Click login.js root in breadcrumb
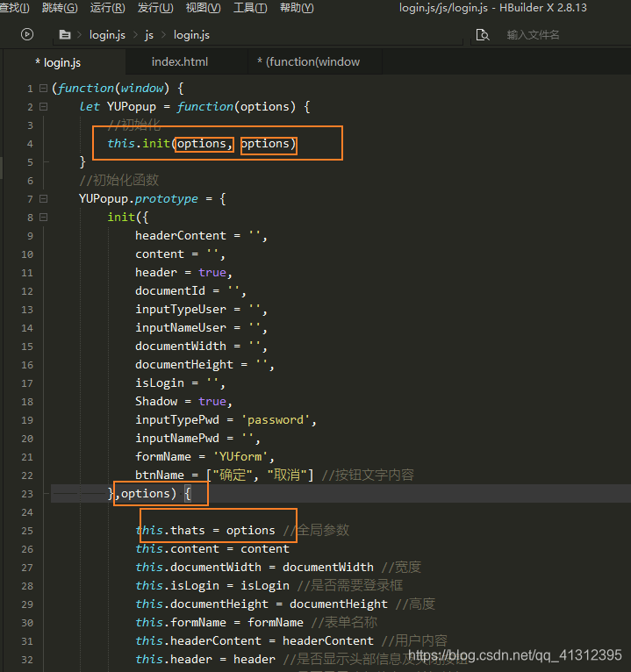631x672 pixels. (107, 35)
